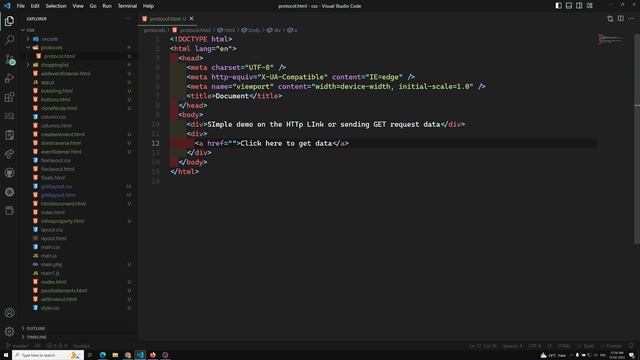Viewport: 640px width, 360px height.
Task: Click the editor vertical scrollbar
Action: [x=637, y=139]
